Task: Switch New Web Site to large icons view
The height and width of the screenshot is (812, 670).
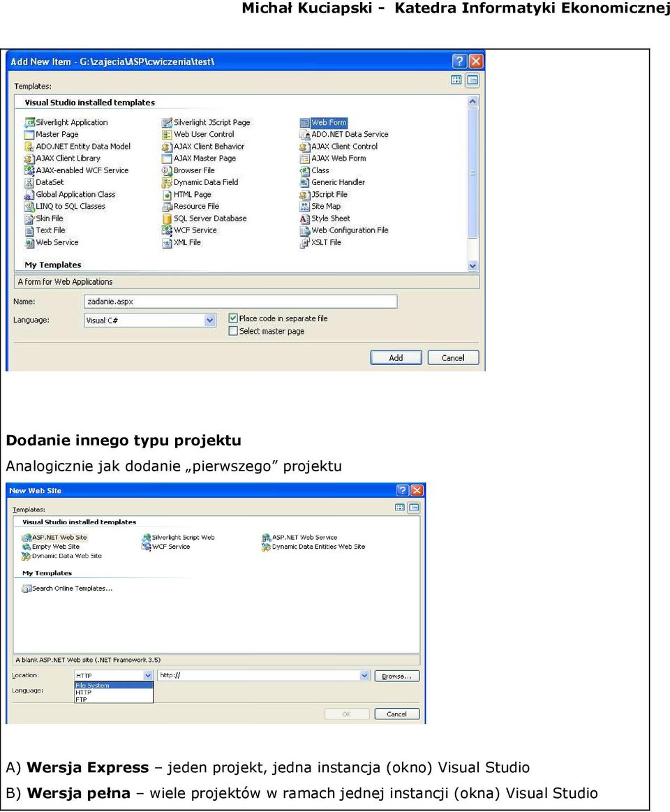Action: coord(400,508)
